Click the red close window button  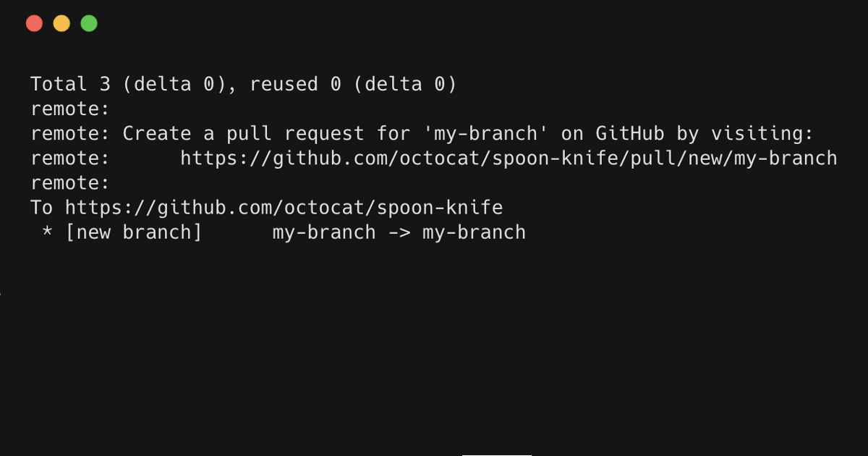click(x=34, y=23)
